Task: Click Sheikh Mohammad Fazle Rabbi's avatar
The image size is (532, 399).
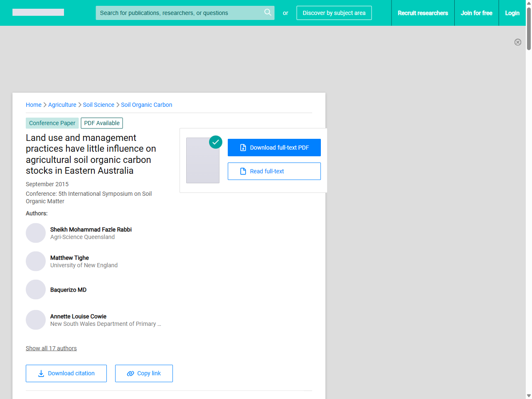Action: [x=36, y=233]
